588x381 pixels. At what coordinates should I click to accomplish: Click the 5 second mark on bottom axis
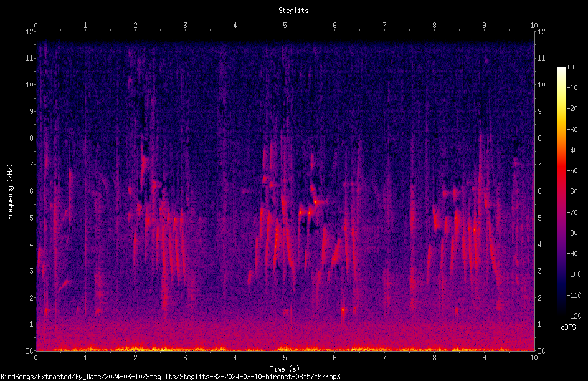[285, 358]
